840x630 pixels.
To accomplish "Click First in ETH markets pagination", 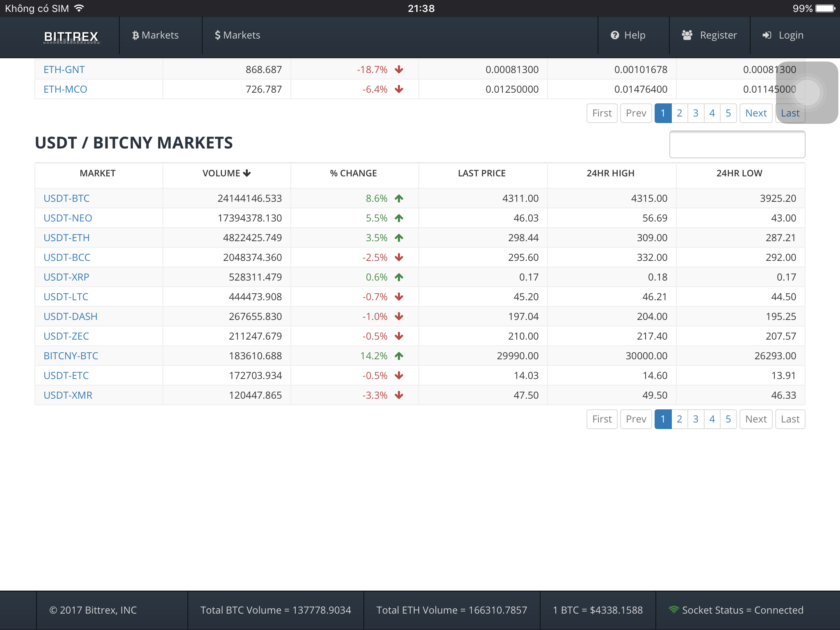I will click(602, 113).
